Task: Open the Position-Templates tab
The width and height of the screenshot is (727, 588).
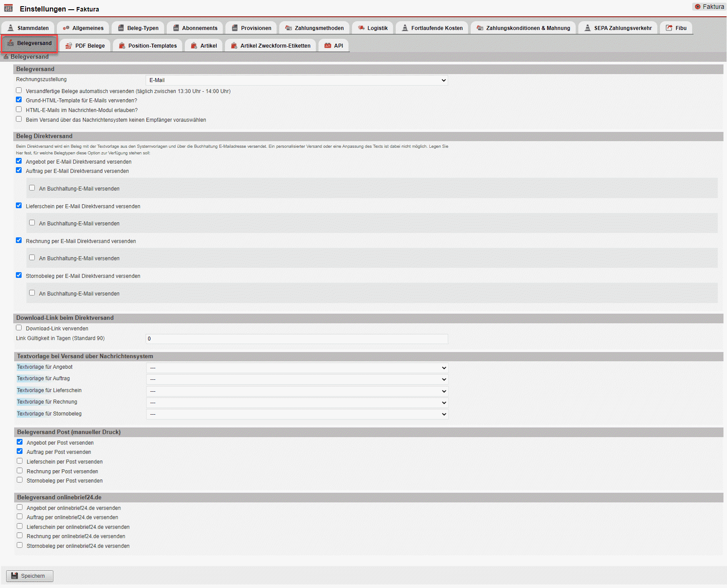Action: point(148,46)
